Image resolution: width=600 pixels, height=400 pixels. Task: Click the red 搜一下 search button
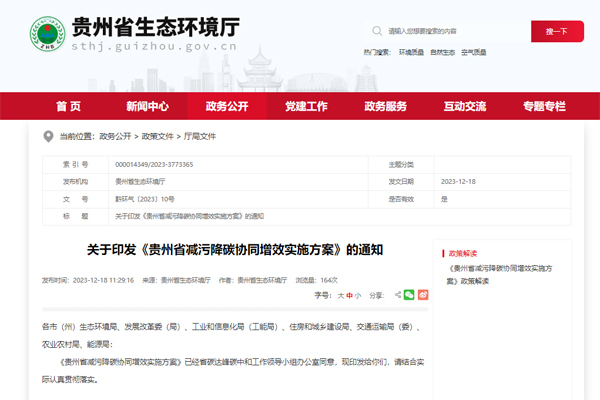pyautogui.click(x=557, y=31)
